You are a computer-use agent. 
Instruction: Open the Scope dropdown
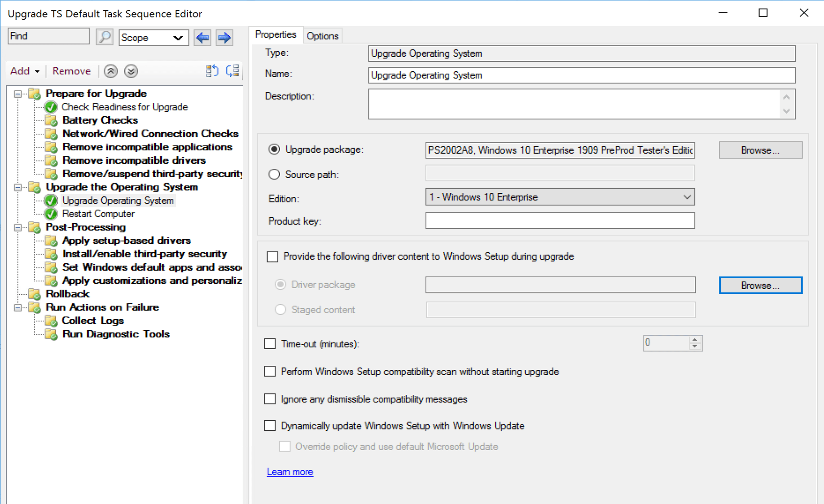[179, 38]
